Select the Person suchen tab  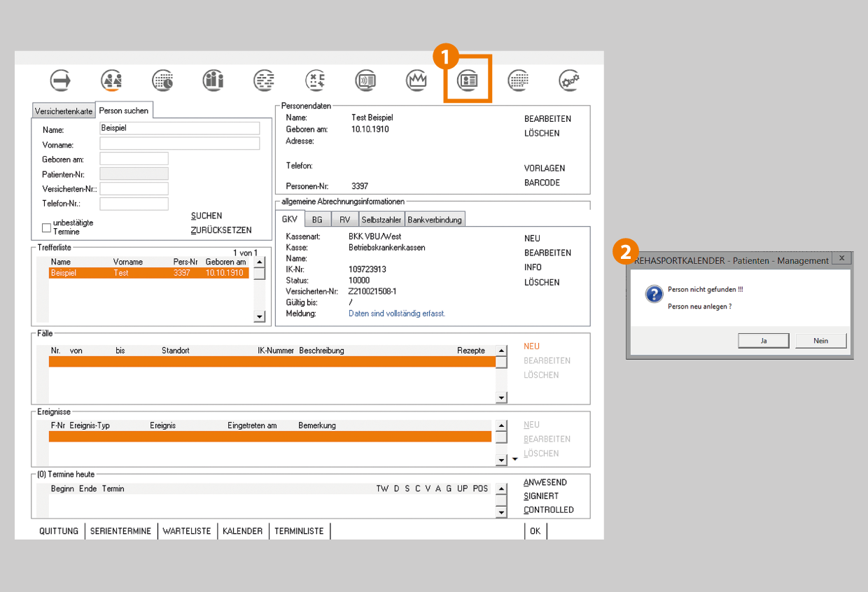[x=123, y=111]
